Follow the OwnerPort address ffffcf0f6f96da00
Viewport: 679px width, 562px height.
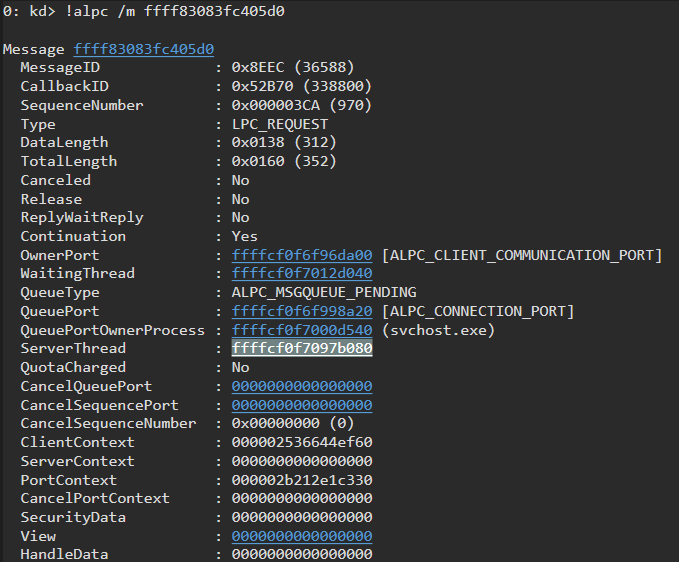302,255
